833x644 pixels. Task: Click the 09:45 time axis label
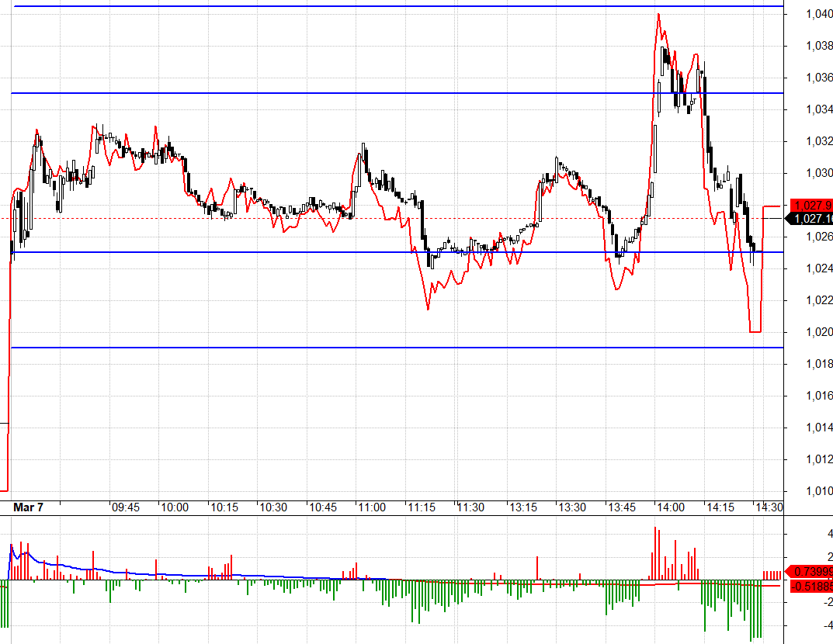tap(125, 507)
